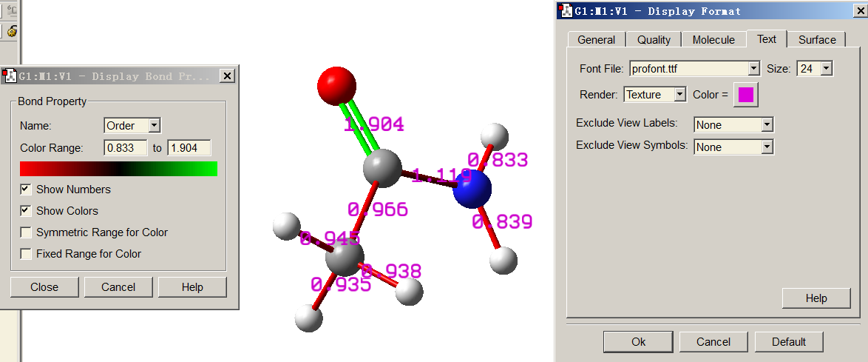Close the Display Bond Property window
This screenshot has width=868, height=362.
point(227,76)
